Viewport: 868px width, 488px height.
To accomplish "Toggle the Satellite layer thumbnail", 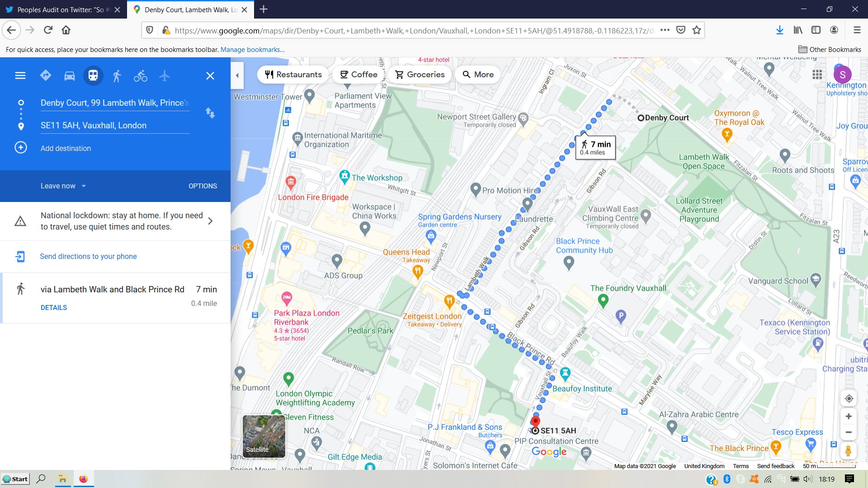I will [264, 436].
